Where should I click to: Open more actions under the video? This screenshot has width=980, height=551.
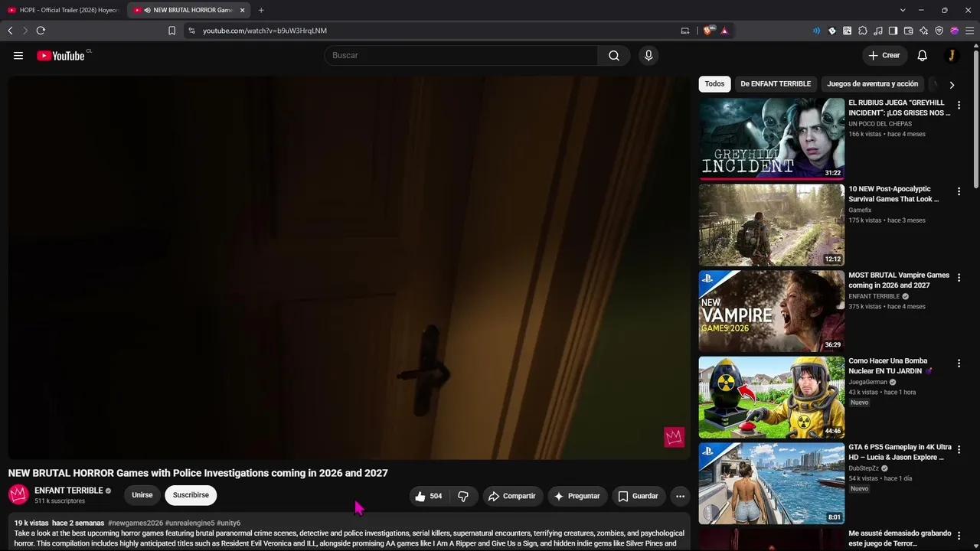(680, 496)
